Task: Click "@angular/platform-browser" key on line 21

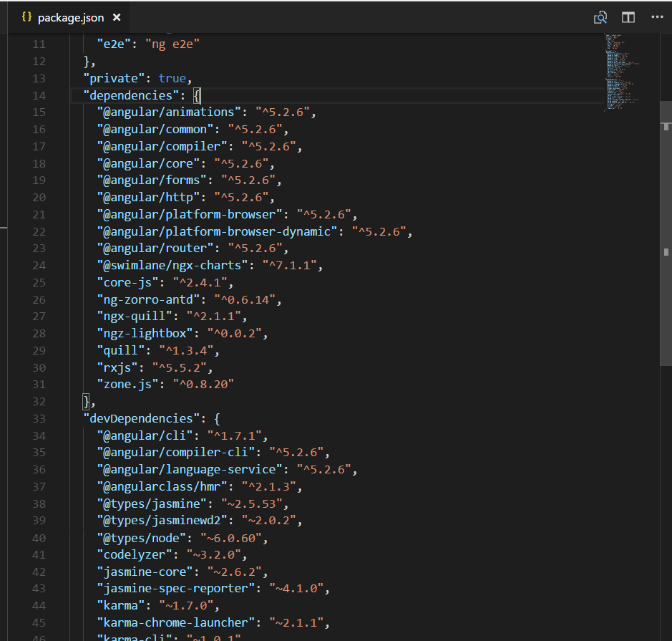Action: click(190, 214)
